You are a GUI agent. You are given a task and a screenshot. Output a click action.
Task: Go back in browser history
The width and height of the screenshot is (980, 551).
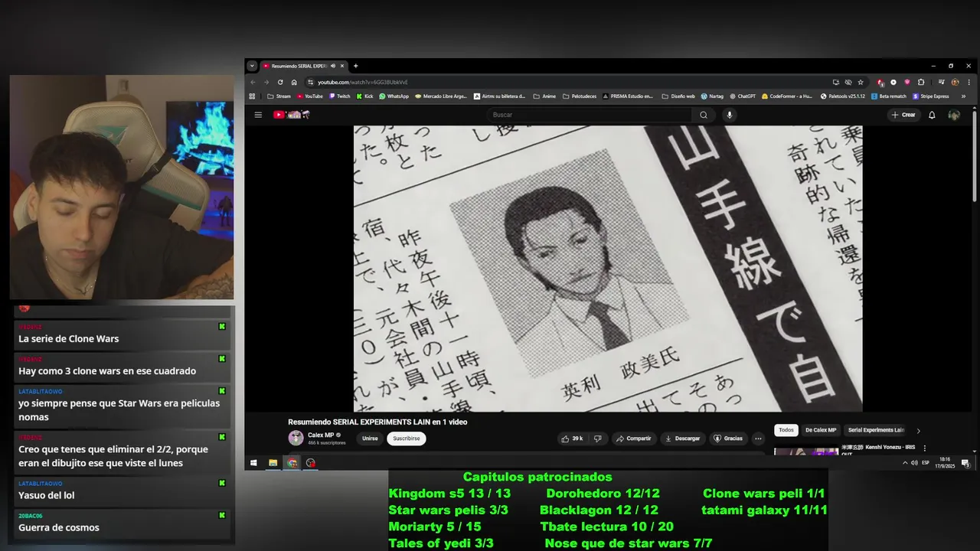tap(253, 82)
